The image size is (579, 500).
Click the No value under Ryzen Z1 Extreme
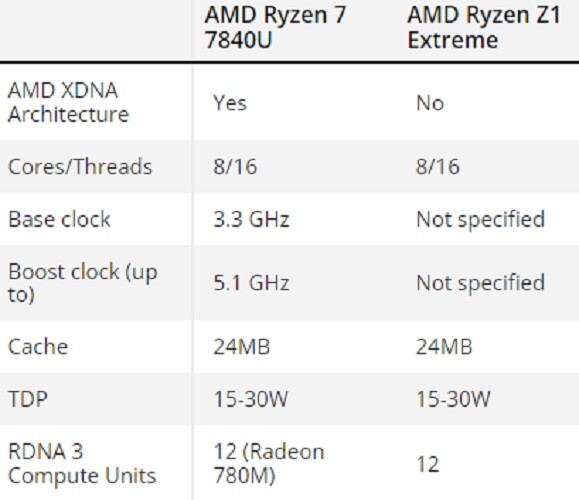click(430, 103)
